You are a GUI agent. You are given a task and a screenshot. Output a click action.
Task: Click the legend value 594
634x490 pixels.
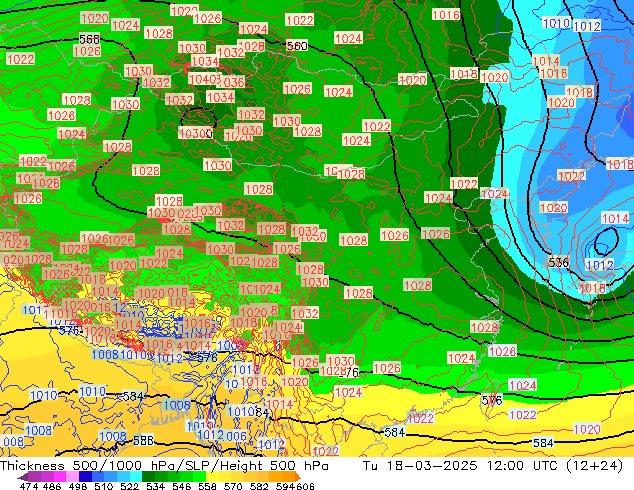pos(285,486)
